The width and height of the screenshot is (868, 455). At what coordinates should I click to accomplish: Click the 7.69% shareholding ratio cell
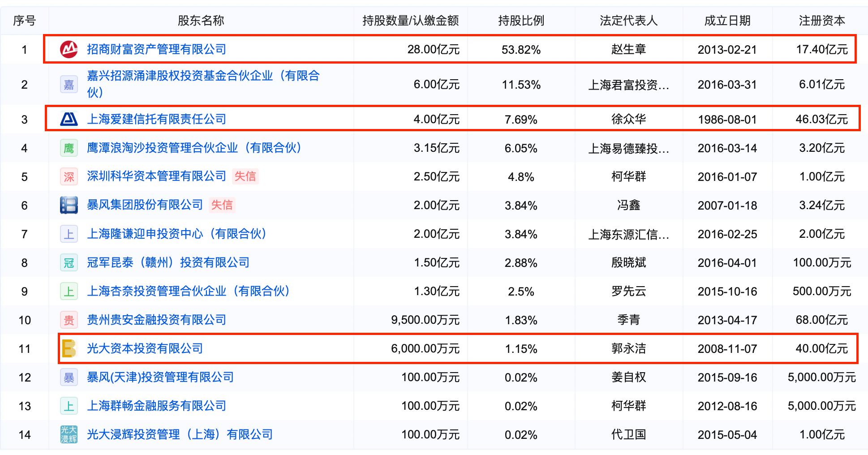click(x=521, y=120)
